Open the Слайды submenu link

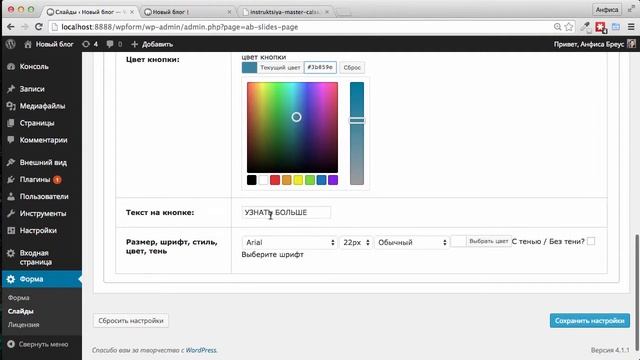pyautogui.click(x=20, y=311)
